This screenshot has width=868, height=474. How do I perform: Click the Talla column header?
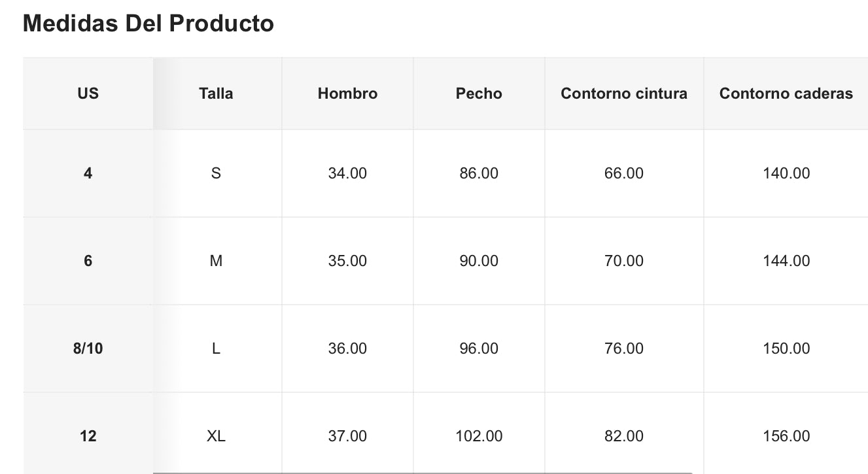[216, 93]
